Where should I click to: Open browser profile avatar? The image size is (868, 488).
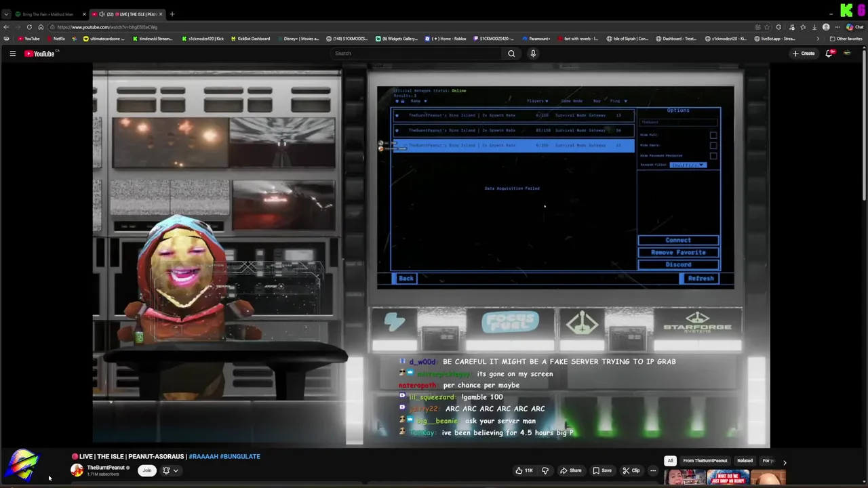[826, 27]
